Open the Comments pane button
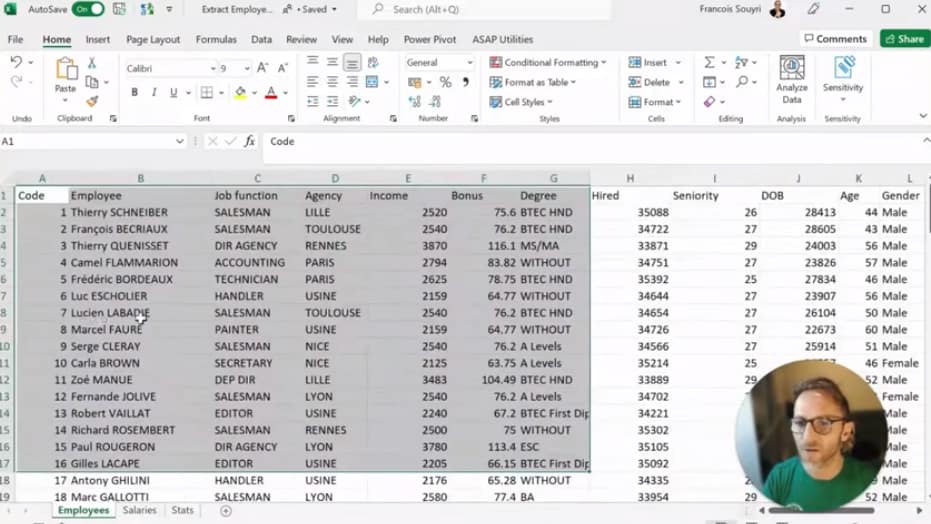The image size is (931, 524). [835, 39]
